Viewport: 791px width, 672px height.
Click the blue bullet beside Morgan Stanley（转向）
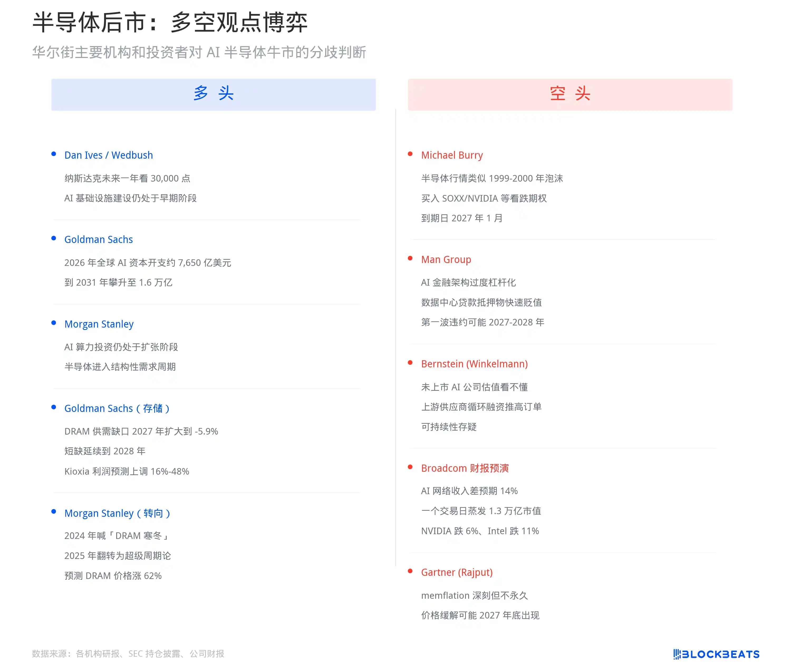point(54,512)
